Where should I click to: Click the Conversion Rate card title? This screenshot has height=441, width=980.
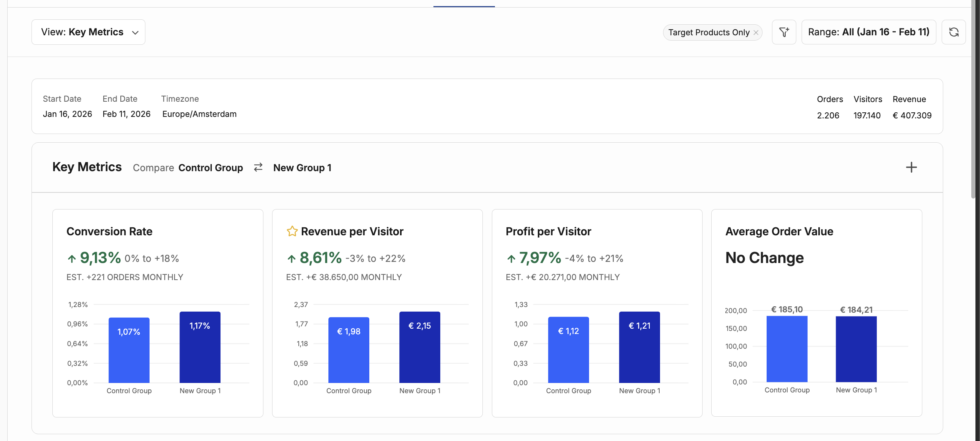click(x=109, y=232)
